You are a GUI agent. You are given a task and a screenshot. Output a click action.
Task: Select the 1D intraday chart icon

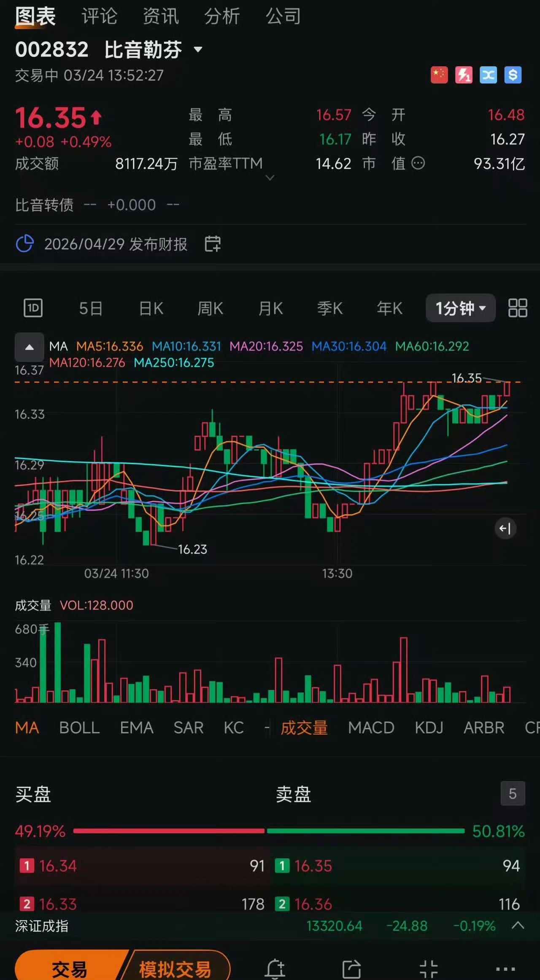[x=33, y=308]
